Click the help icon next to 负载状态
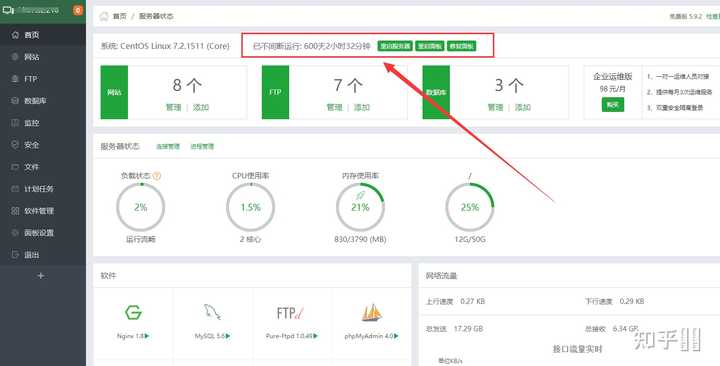 pyautogui.click(x=157, y=175)
